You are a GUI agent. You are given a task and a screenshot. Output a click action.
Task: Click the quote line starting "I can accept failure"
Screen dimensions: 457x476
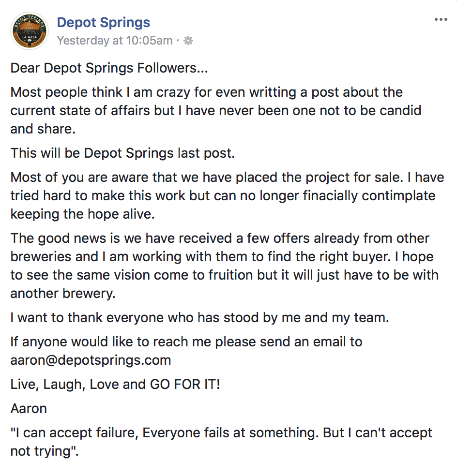click(221, 433)
